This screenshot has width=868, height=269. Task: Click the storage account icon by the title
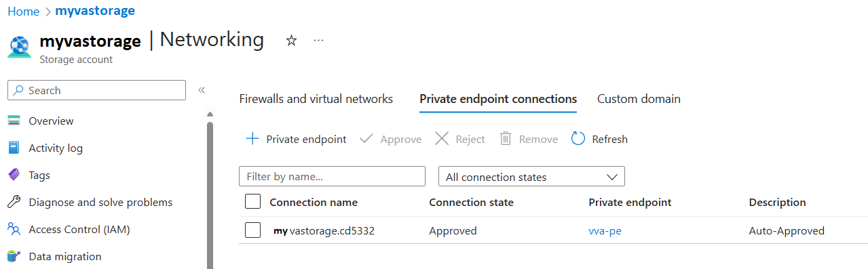tap(20, 47)
